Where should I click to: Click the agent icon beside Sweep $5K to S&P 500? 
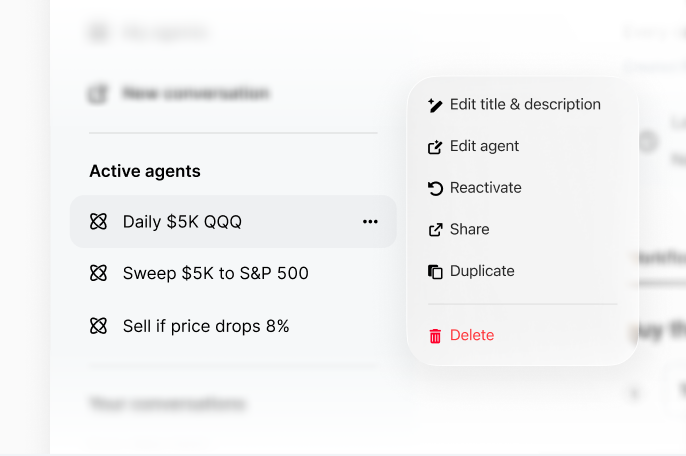(x=98, y=273)
